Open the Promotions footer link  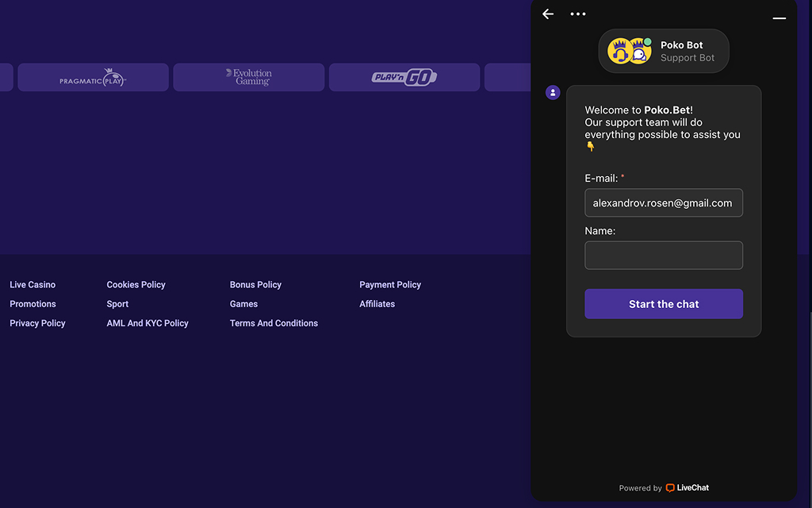click(33, 304)
